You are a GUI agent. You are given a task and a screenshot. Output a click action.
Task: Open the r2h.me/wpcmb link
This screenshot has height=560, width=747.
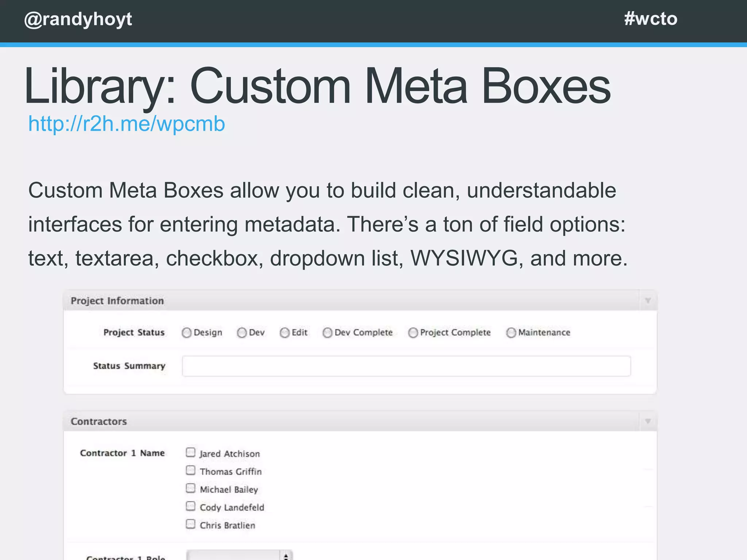(x=127, y=124)
